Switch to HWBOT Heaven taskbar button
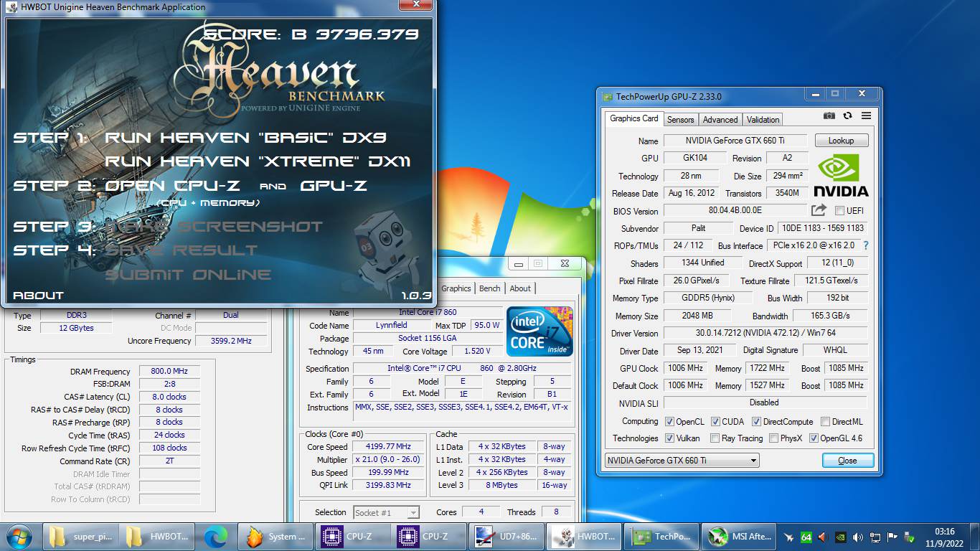 click(x=583, y=536)
